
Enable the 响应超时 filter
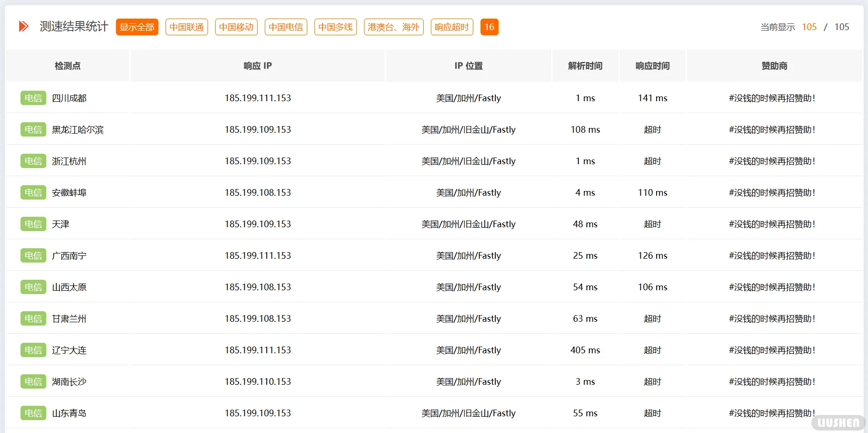(451, 27)
